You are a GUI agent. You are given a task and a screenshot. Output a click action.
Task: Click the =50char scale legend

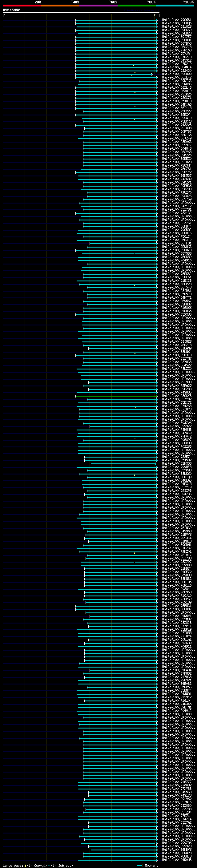pos(147,866)
